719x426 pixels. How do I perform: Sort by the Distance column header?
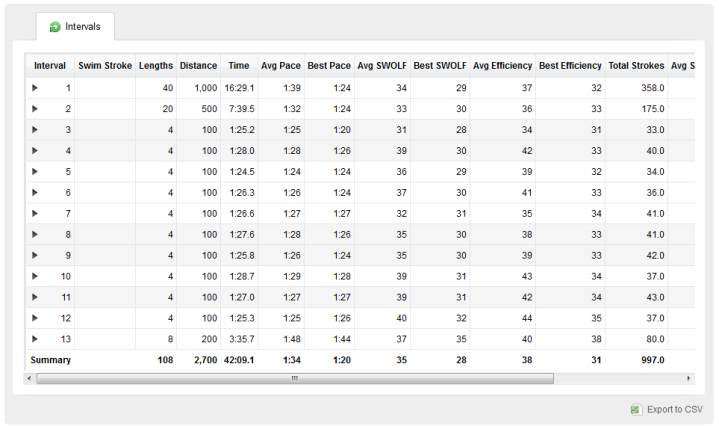click(199, 66)
